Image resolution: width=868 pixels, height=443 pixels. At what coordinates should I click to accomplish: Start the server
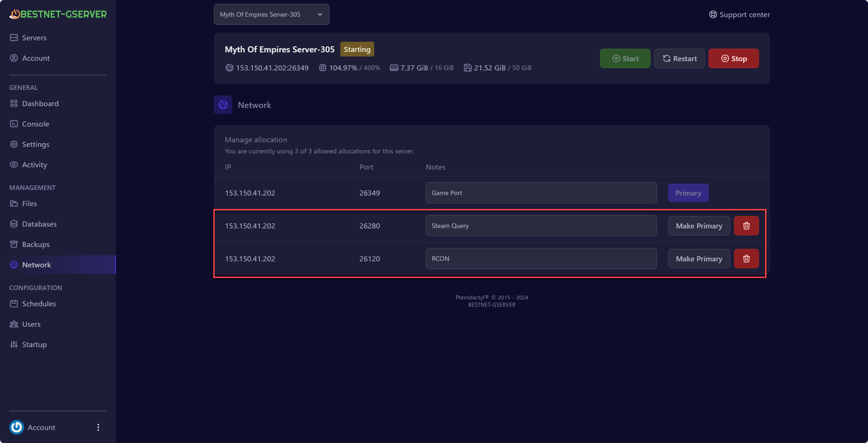(625, 58)
